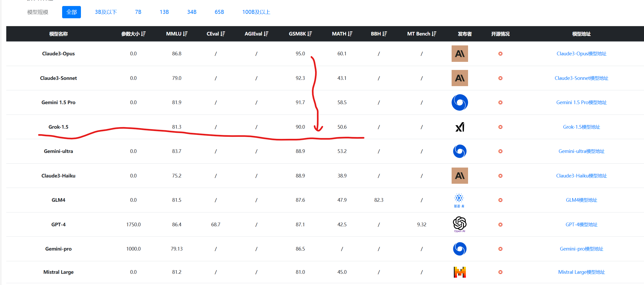644x285 pixels.
Task: Click the Zhipu AI logo in GLM4 row
Action: 459,200
